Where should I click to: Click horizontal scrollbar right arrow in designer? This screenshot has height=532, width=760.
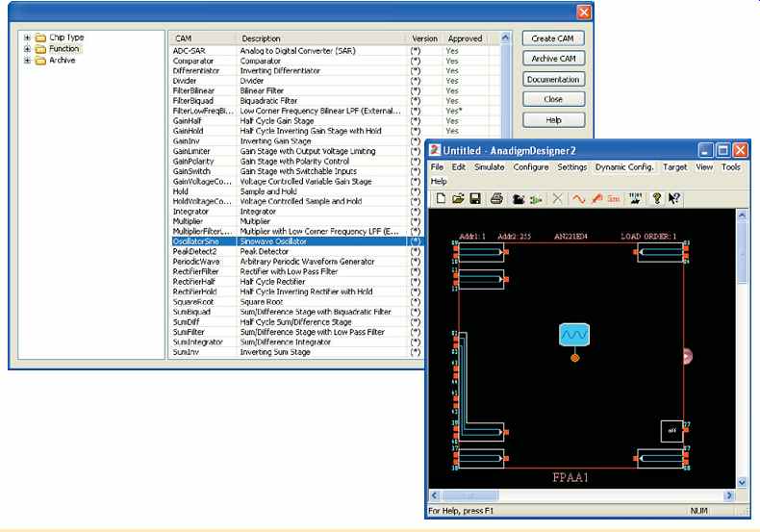tap(729, 495)
